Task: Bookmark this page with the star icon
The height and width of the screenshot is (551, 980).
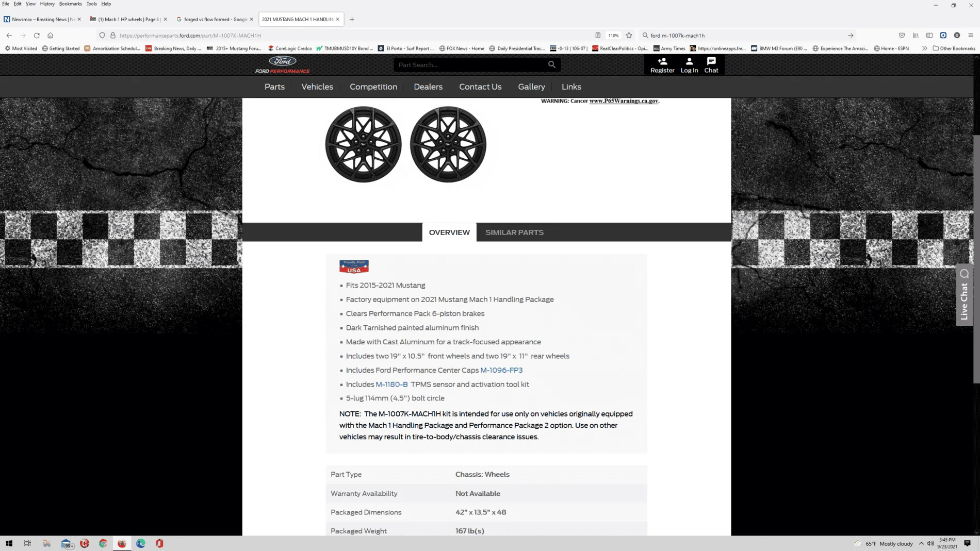Action: pyautogui.click(x=629, y=36)
